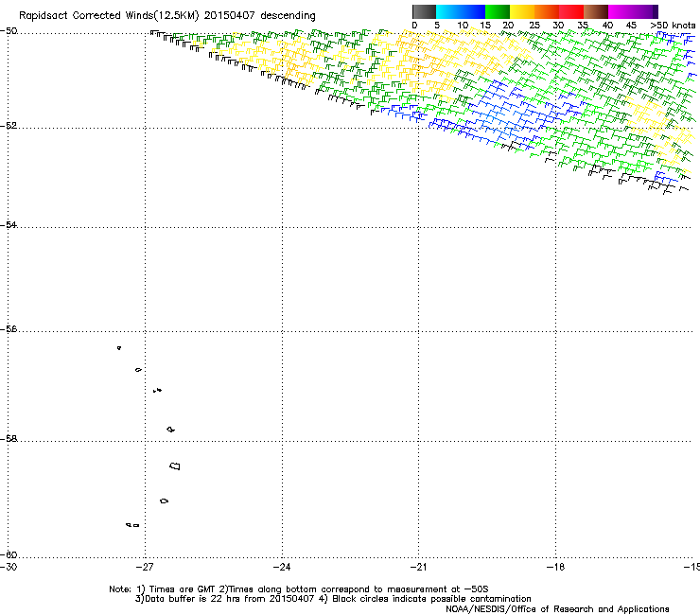Click the note 'Data buffer is 22 hrs'
The image size is (700, 615).
[x=193, y=599]
